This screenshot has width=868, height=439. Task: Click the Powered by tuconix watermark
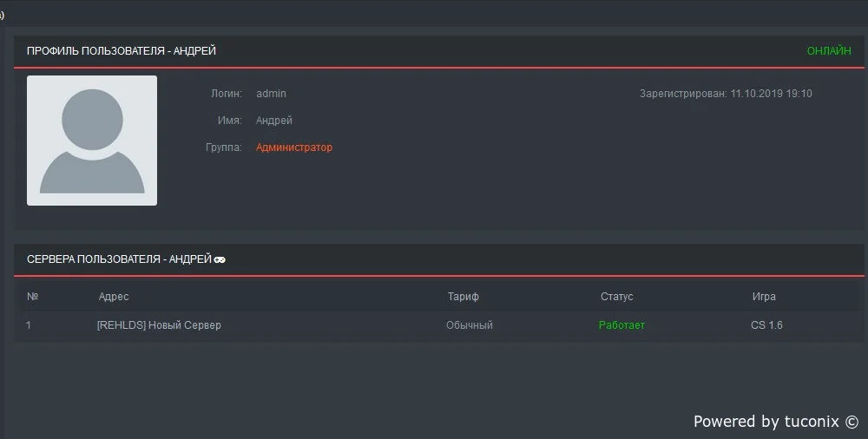point(775,422)
